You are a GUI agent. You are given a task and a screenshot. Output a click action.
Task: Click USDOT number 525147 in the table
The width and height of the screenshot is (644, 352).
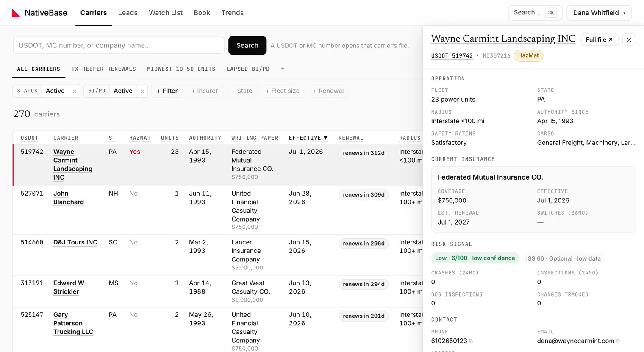tap(32, 315)
